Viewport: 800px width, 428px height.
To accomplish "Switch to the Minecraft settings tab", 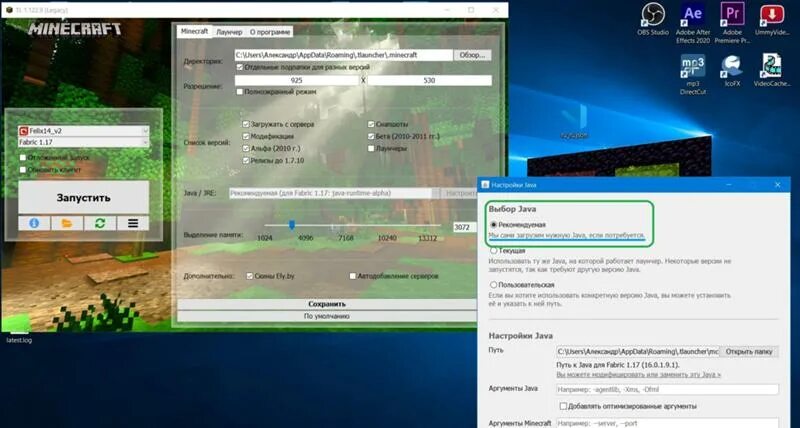I will (x=194, y=31).
